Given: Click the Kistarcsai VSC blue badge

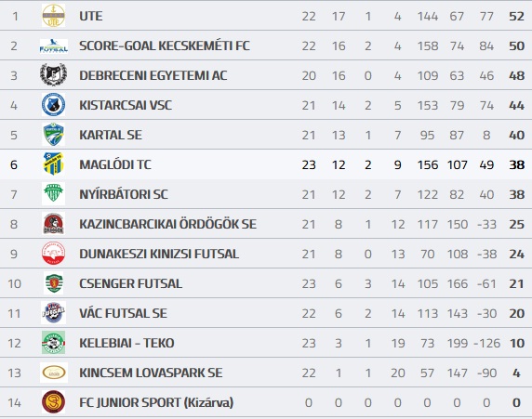Looking at the screenshot, I should (x=53, y=105).
